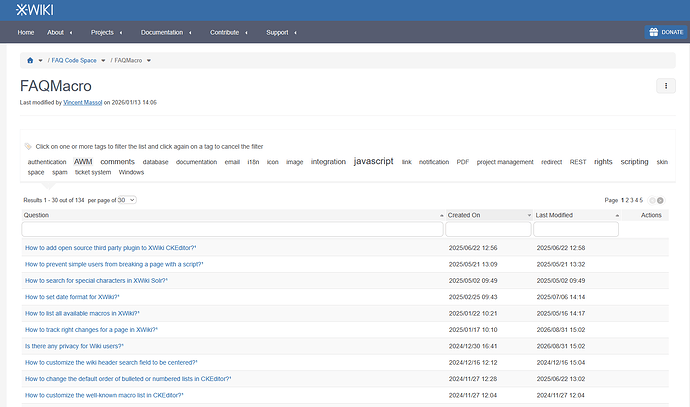This screenshot has height=407, width=690.
Task: Open Vincent Massol author link
Action: point(82,103)
